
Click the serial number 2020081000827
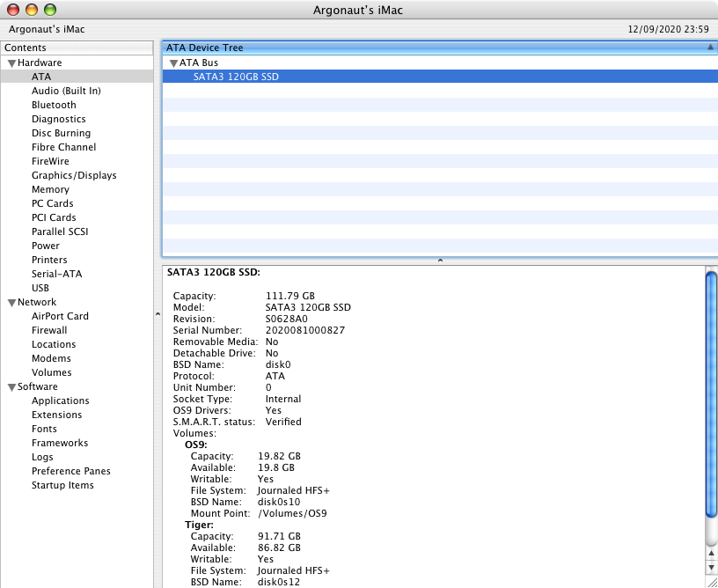tap(305, 330)
